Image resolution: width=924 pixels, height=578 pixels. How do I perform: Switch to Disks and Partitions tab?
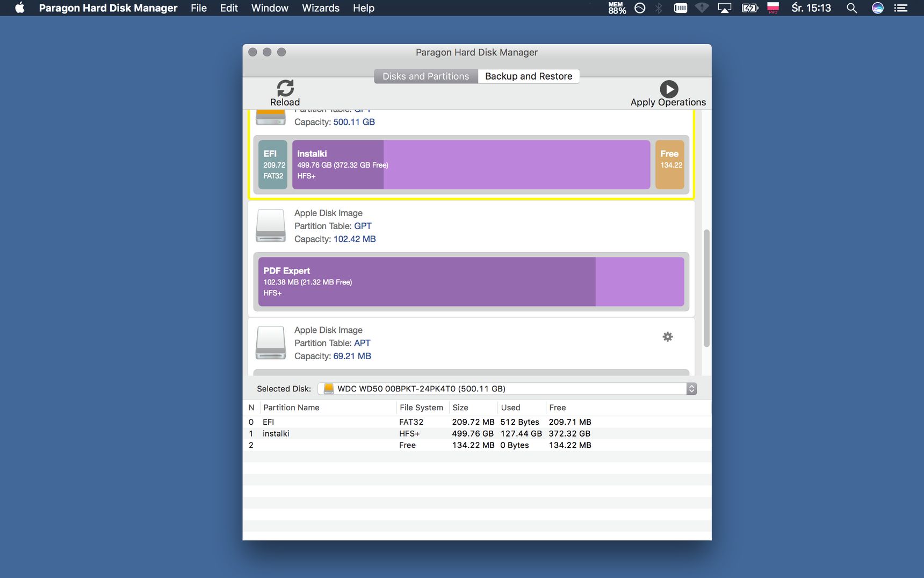click(x=426, y=76)
